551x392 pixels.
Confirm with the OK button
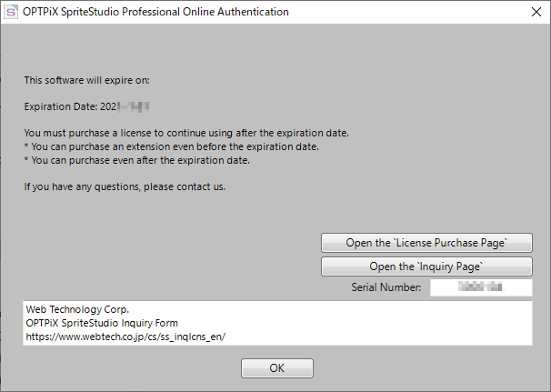pos(277,368)
